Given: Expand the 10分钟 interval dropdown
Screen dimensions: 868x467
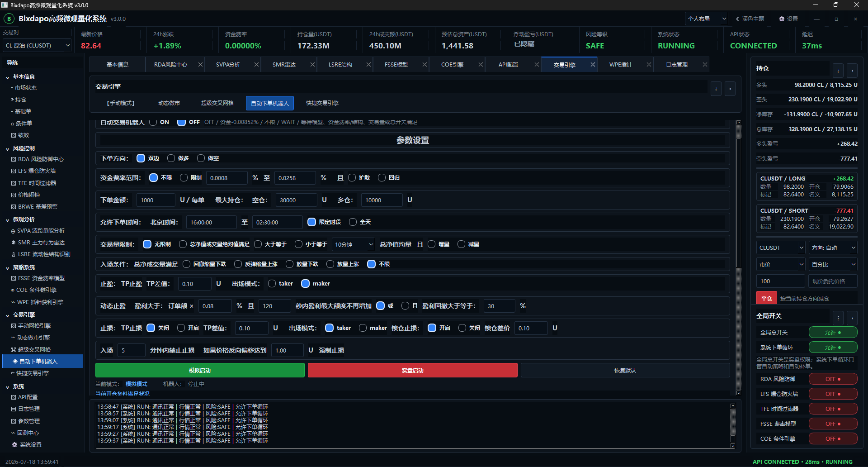Looking at the screenshot, I should point(353,244).
